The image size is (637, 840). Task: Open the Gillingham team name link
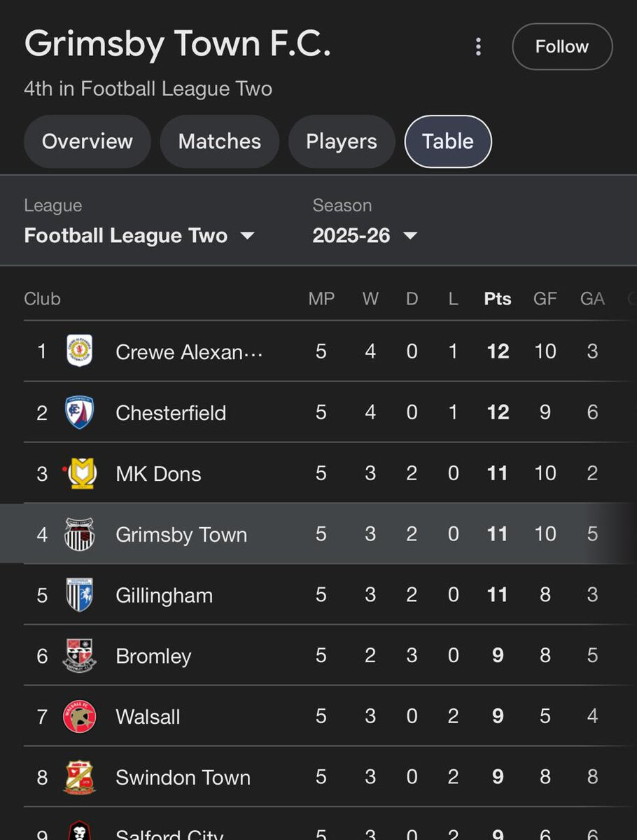(164, 596)
